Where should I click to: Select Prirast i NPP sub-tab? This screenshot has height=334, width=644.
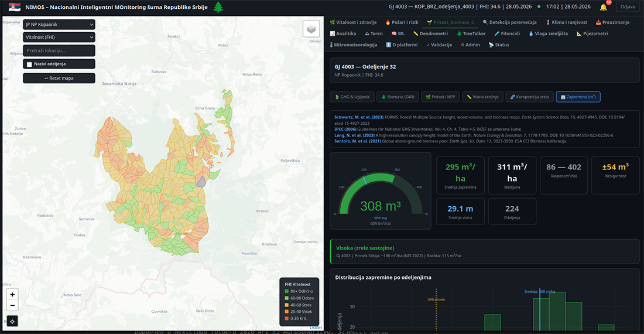440,97
